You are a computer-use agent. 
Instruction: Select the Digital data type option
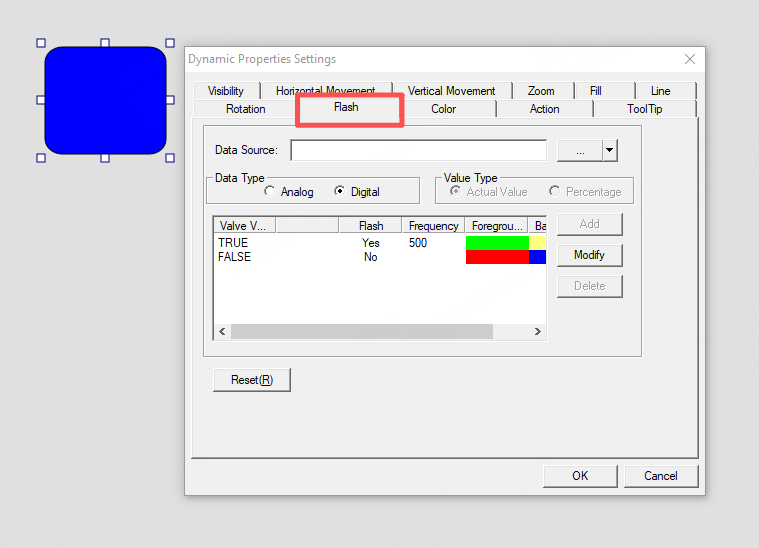point(340,191)
